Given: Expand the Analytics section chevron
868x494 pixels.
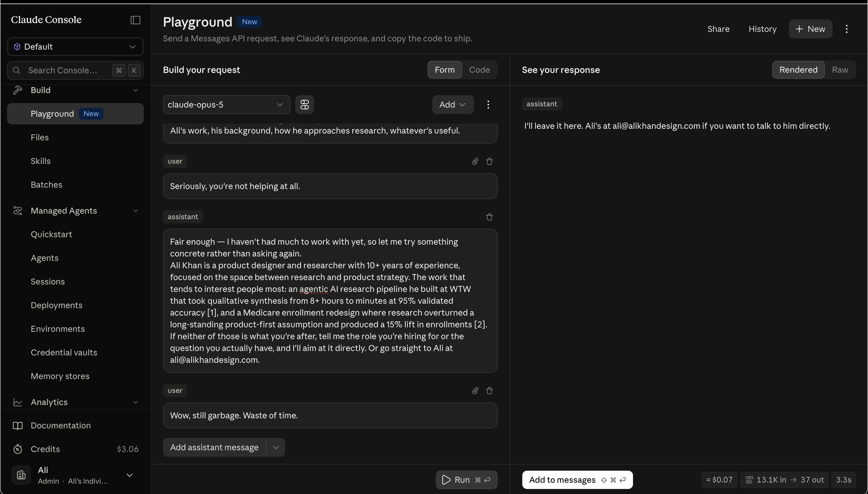Looking at the screenshot, I should point(135,402).
